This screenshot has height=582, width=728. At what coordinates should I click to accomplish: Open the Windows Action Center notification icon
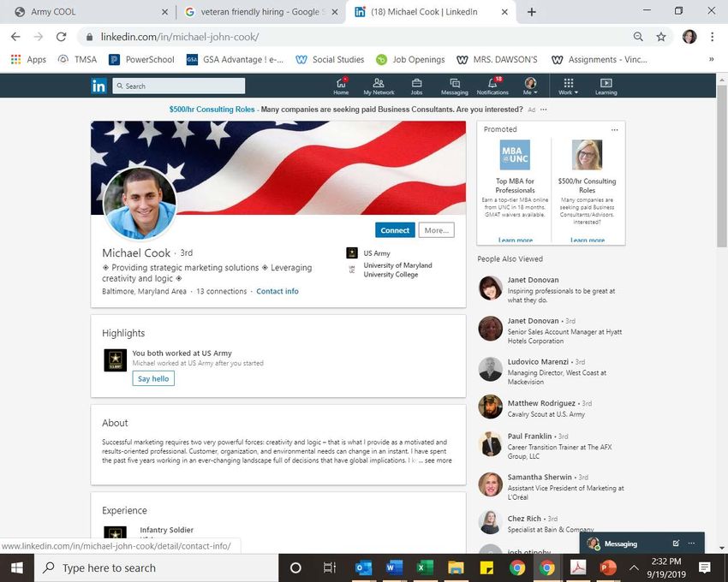[704, 567]
